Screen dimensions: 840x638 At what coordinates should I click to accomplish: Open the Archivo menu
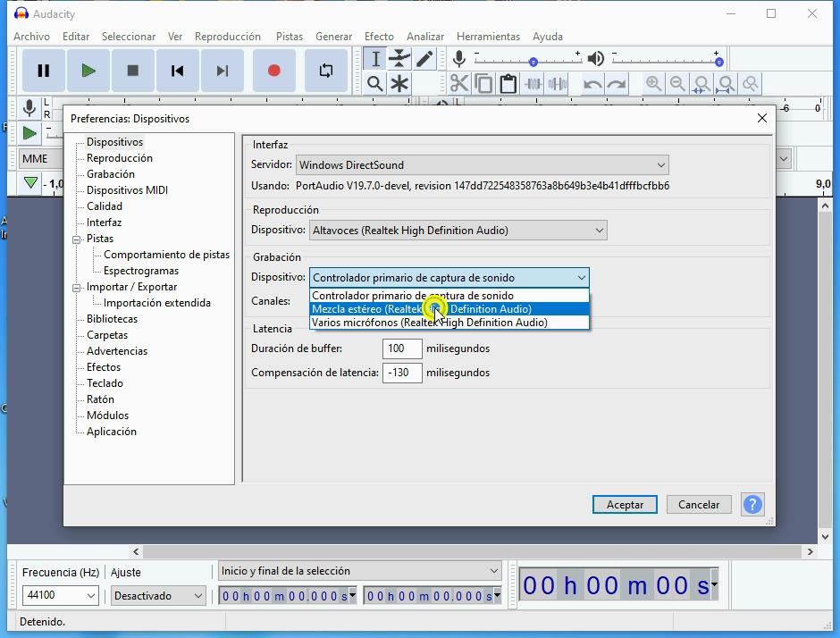tap(31, 37)
